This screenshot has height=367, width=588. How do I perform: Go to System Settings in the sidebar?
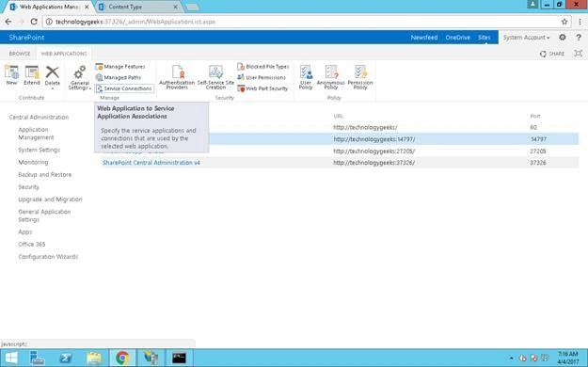pyautogui.click(x=39, y=150)
